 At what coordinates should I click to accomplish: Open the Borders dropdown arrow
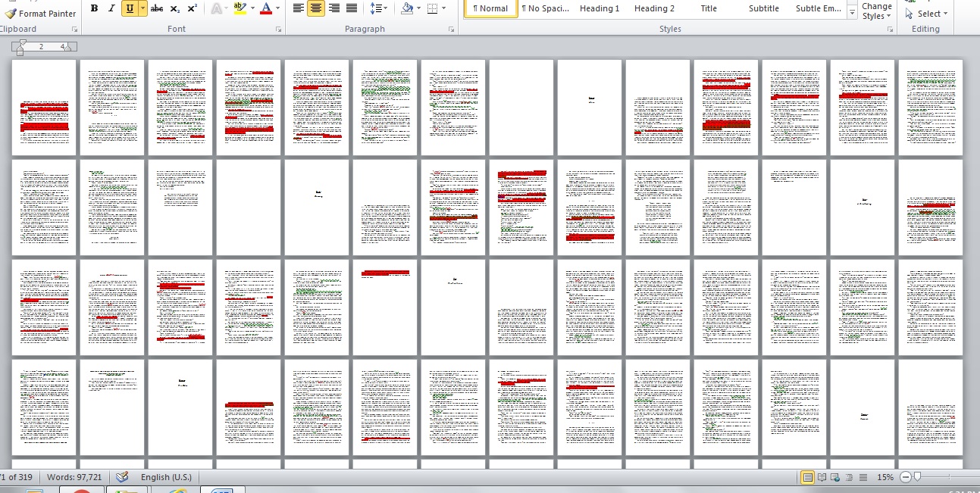tap(443, 8)
